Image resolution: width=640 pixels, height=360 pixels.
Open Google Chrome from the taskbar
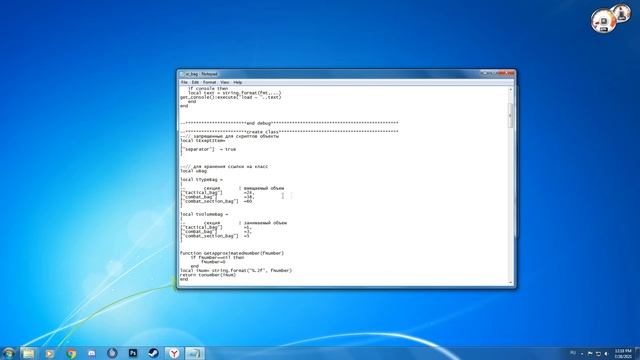(x=71, y=353)
